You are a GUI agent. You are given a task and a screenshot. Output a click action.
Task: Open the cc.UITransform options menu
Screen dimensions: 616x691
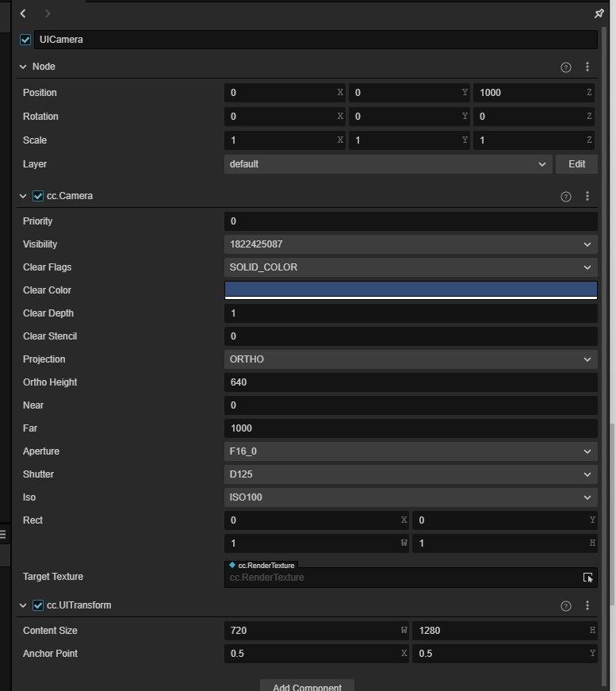pyautogui.click(x=587, y=606)
